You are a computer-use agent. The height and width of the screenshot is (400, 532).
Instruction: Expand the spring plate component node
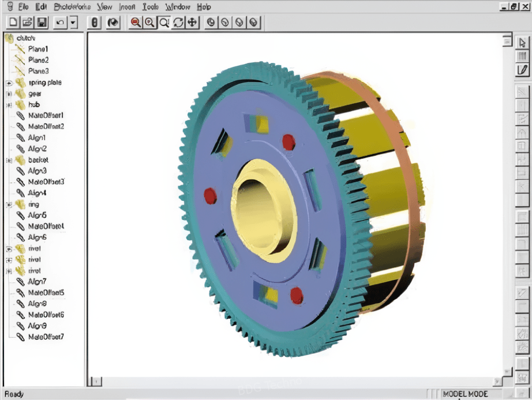pyautogui.click(x=9, y=83)
